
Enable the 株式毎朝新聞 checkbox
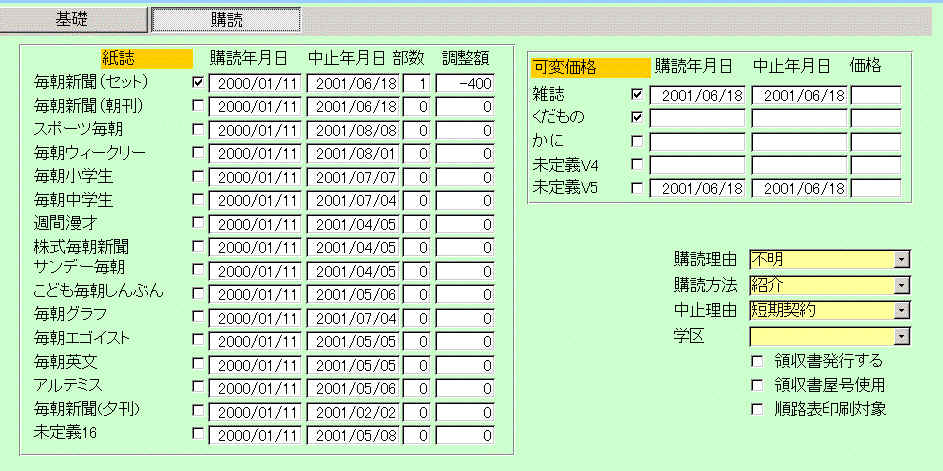pyautogui.click(x=198, y=246)
